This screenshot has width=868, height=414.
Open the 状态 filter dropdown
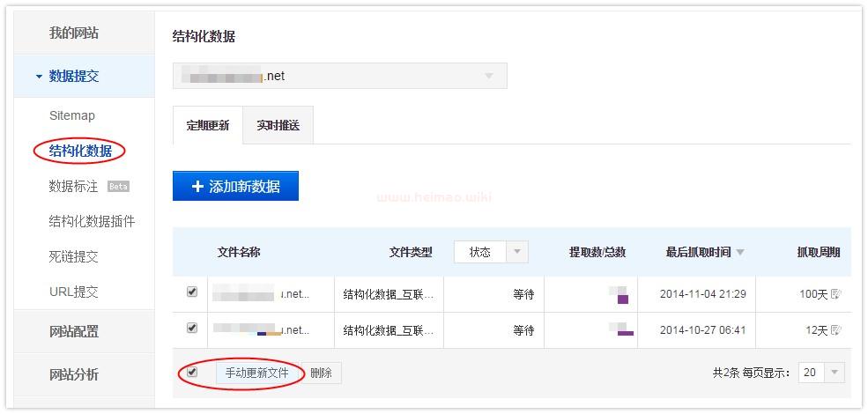point(491,252)
